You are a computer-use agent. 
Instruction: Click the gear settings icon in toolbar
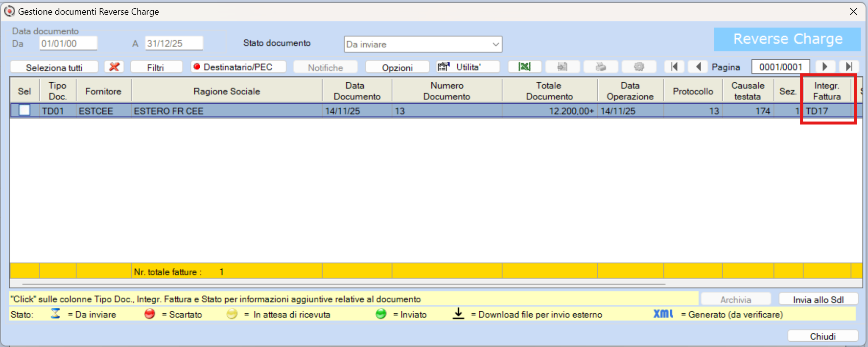click(638, 67)
